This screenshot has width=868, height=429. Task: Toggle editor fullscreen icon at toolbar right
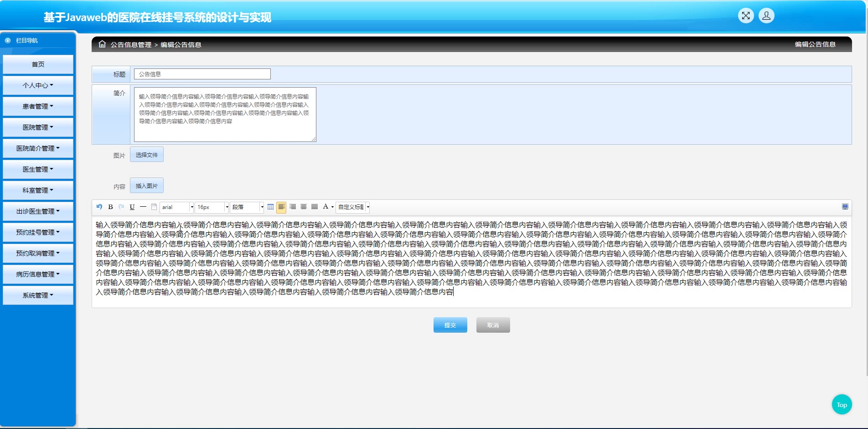pyautogui.click(x=845, y=207)
